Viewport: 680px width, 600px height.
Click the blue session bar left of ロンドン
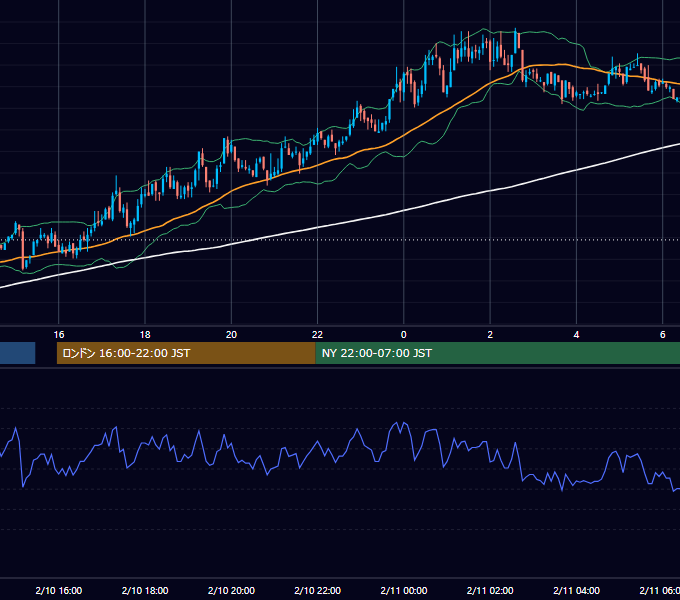[x=17, y=353]
